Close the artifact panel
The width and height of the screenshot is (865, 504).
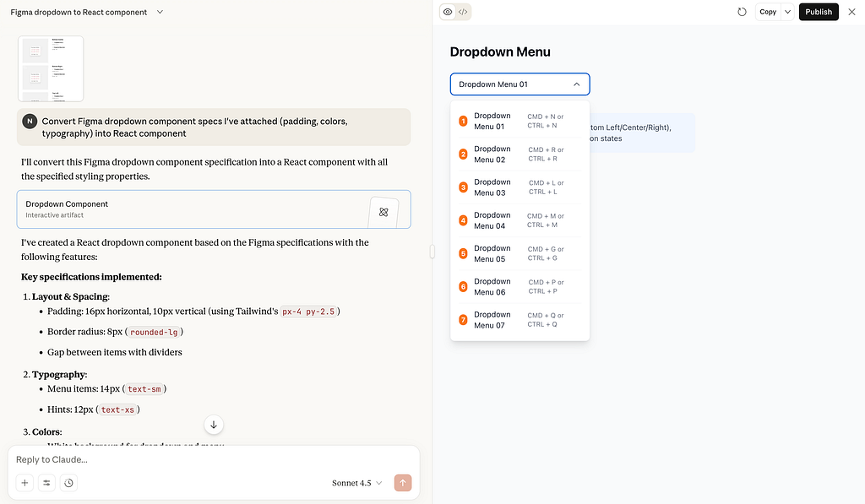click(x=851, y=12)
